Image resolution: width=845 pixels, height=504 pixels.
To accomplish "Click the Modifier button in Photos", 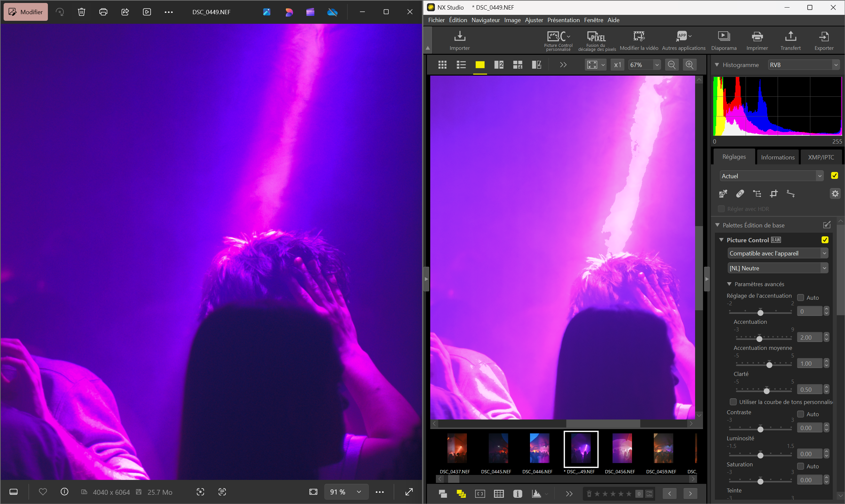I will point(26,12).
